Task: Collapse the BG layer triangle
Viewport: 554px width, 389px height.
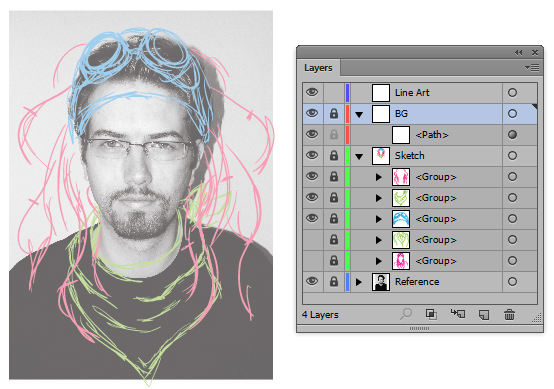Action: point(359,114)
